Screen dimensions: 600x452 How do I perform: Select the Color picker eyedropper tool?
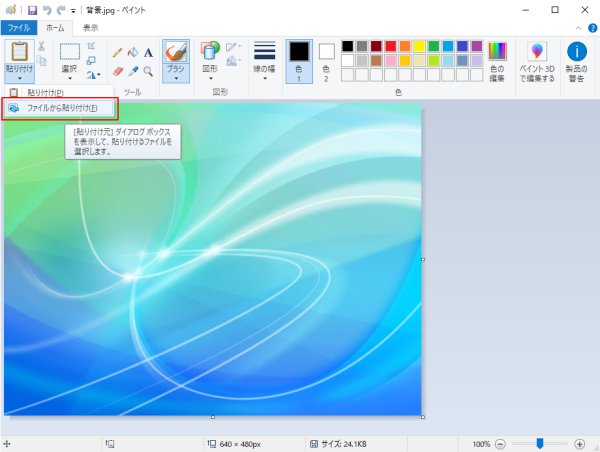tap(133, 71)
